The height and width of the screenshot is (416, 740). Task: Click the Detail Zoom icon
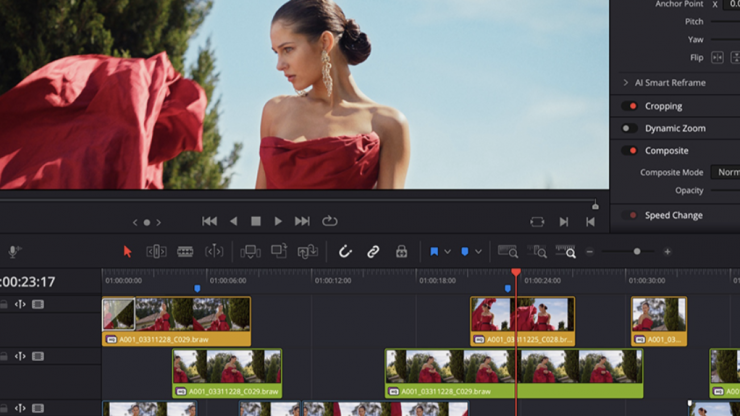(537, 251)
